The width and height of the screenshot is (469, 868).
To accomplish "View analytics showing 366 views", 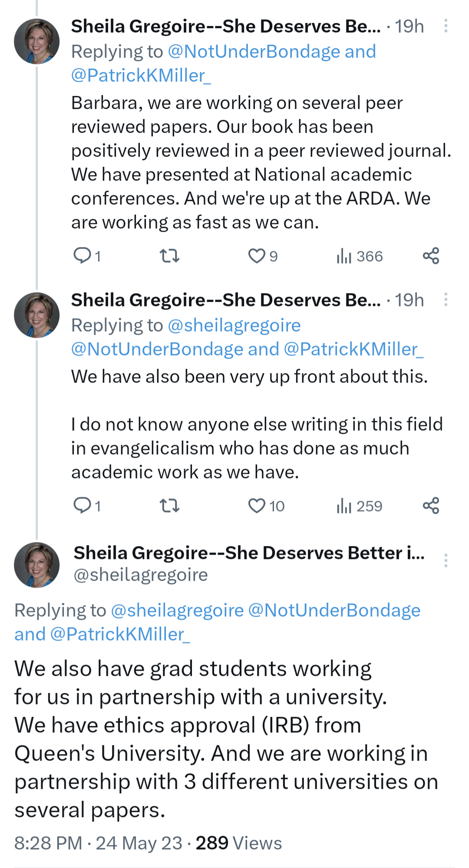I will pos(360,256).
